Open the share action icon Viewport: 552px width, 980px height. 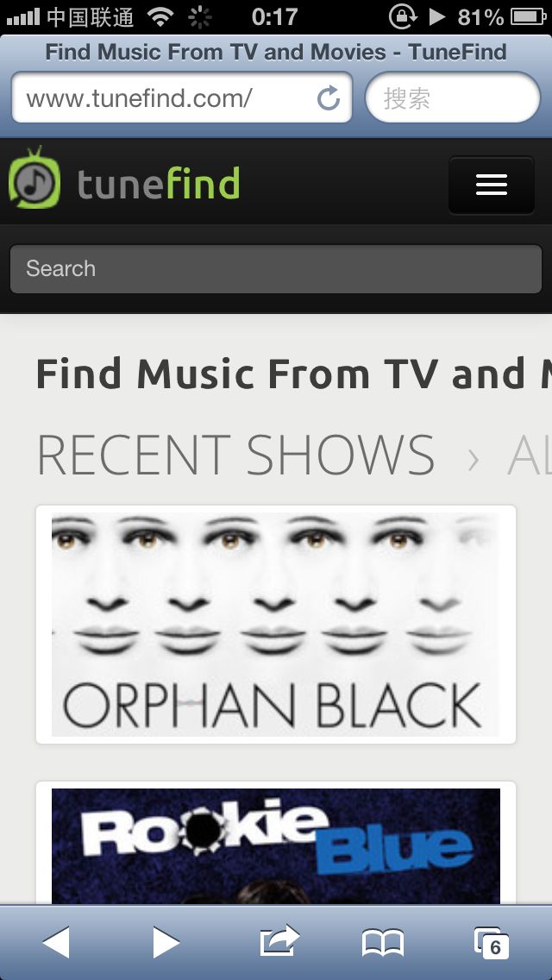279,940
